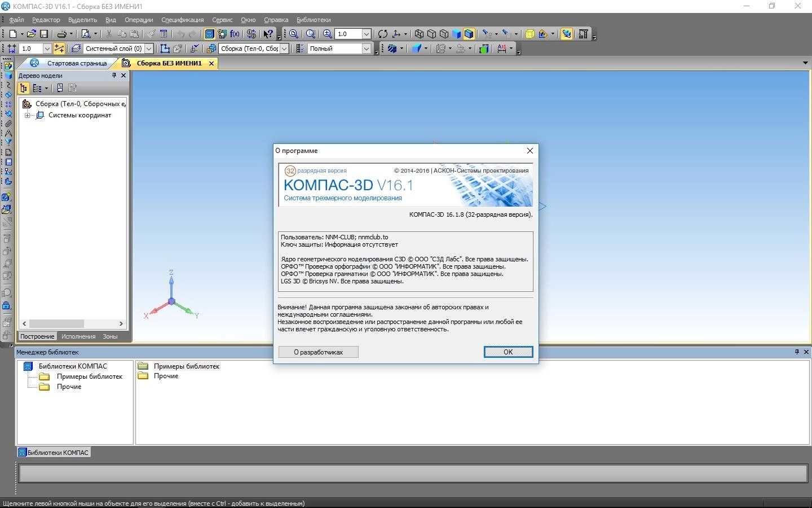The height and width of the screenshot is (508, 812).
Task: Select the filter funnel tool in left sidebar
Action: pos(8,142)
